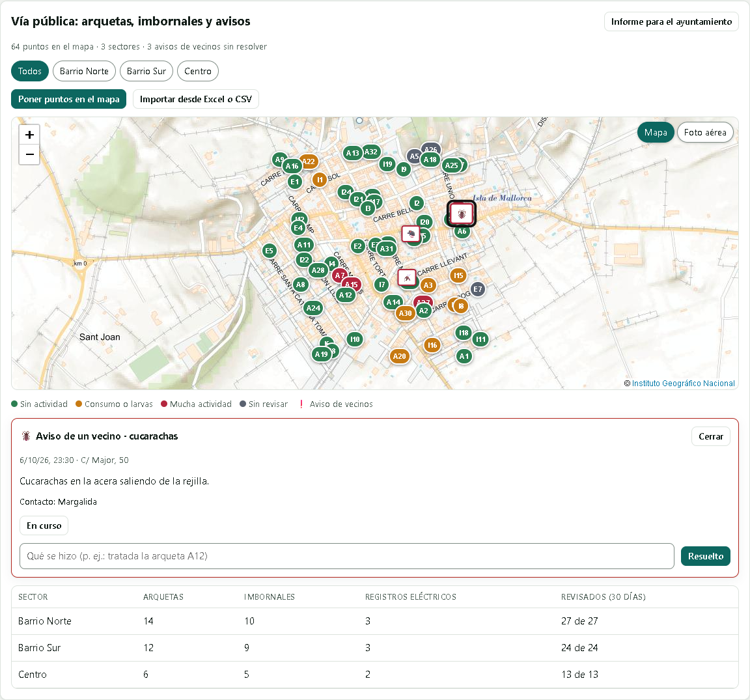Click Contacto: Margalida text

coord(59,502)
